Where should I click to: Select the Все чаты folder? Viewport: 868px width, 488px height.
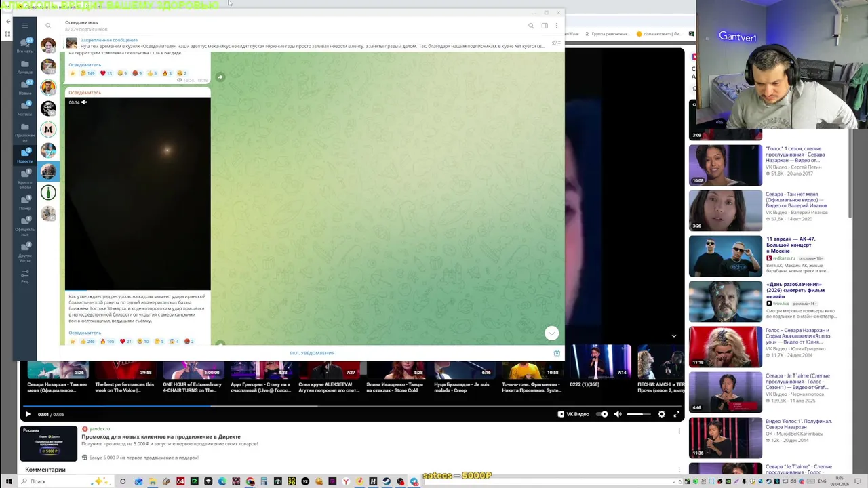click(x=25, y=45)
